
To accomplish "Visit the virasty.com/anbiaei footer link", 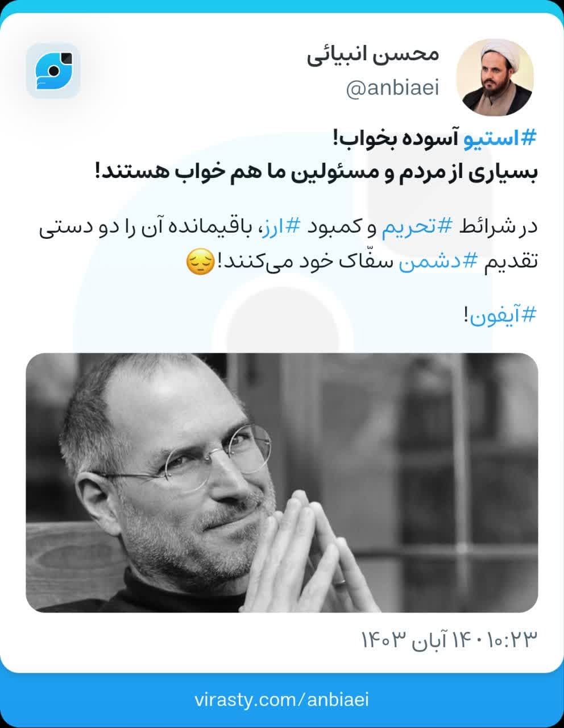I will [281, 698].
